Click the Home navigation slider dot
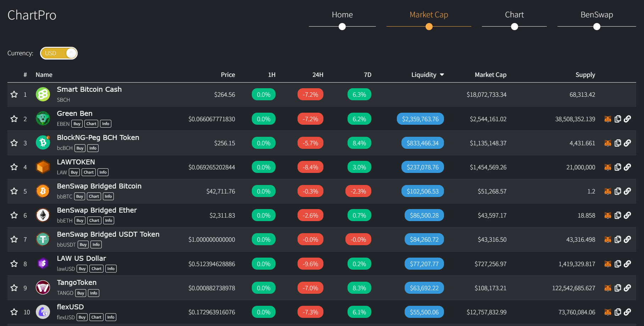The image size is (644, 326). pos(342,27)
